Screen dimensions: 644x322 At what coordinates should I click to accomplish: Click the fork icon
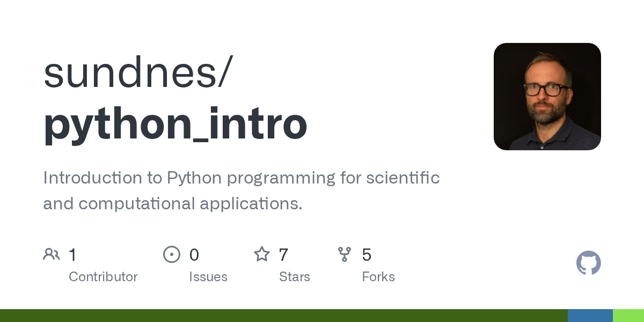click(x=345, y=254)
